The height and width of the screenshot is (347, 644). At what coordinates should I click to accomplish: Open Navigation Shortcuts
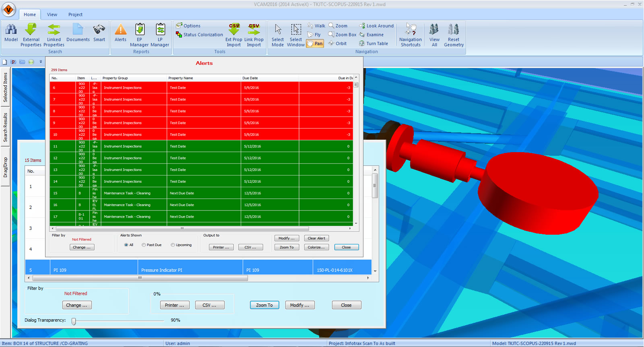point(411,30)
